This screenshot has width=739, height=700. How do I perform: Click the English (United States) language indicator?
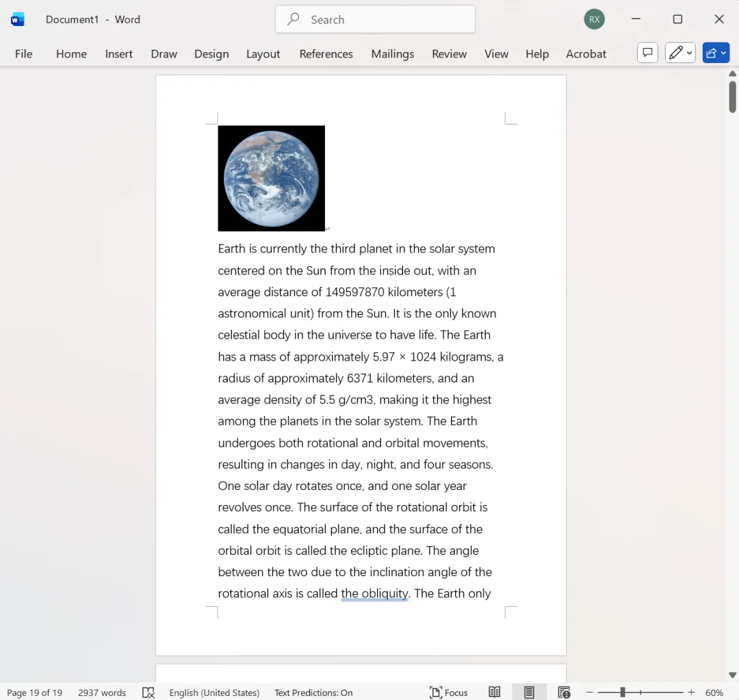coord(214,692)
